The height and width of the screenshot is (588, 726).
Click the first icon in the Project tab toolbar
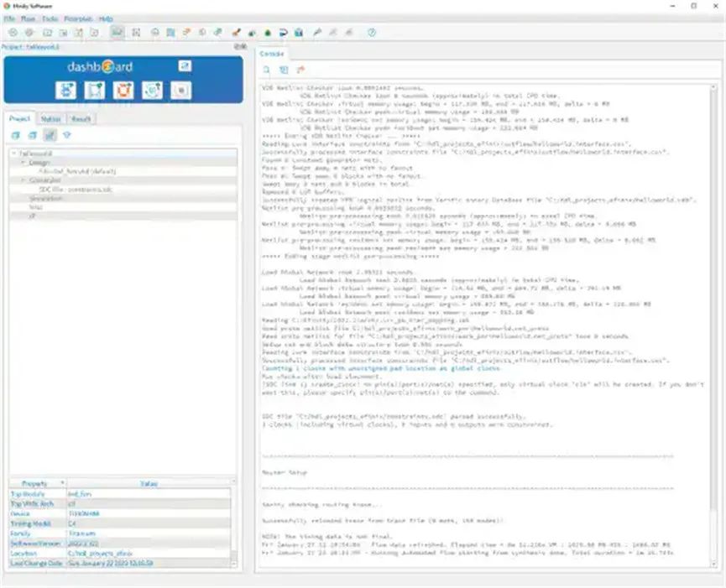click(15, 135)
